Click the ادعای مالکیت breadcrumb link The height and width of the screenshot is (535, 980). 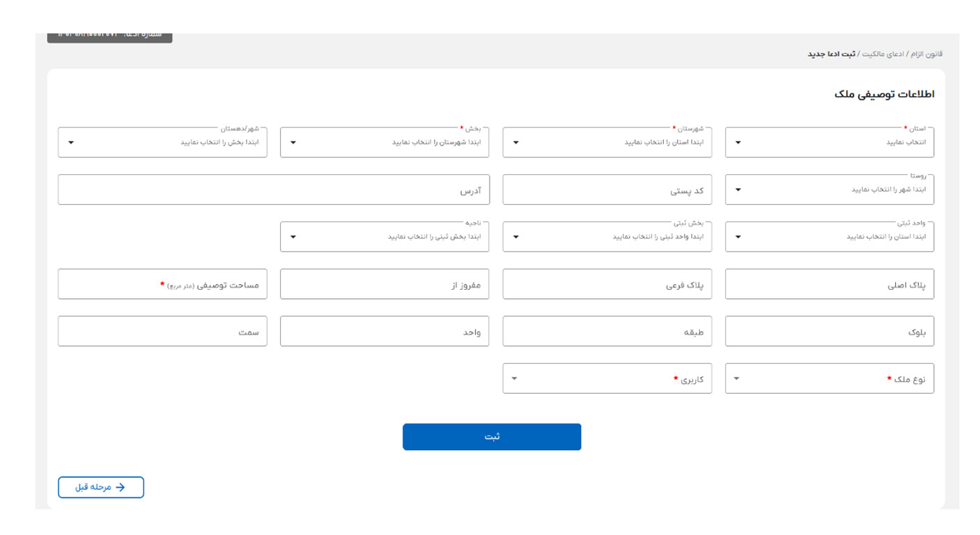885,54
